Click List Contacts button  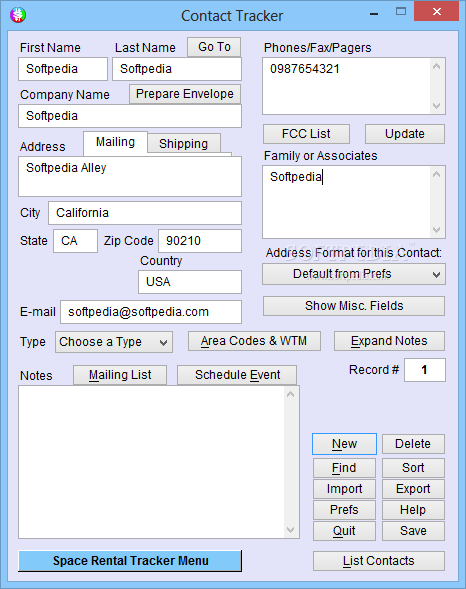[379, 561]
